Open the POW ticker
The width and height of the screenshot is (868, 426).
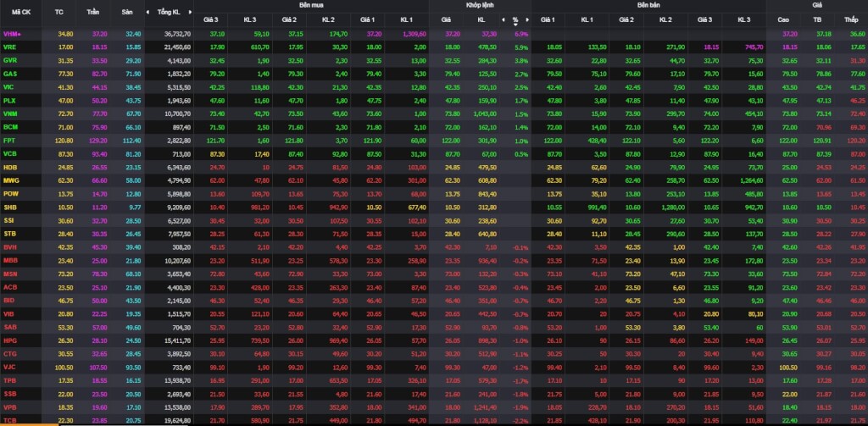(10, 194)
